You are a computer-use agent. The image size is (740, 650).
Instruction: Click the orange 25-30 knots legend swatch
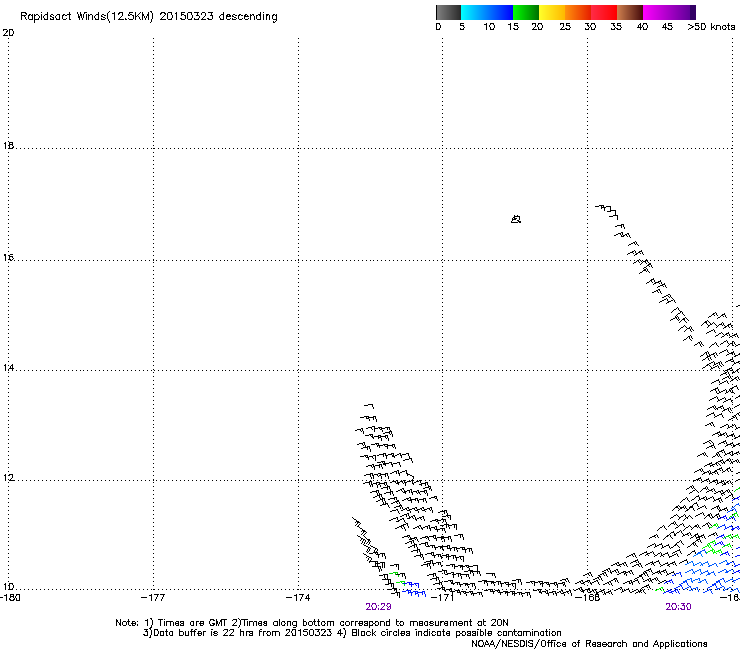[x=578, y=12]
